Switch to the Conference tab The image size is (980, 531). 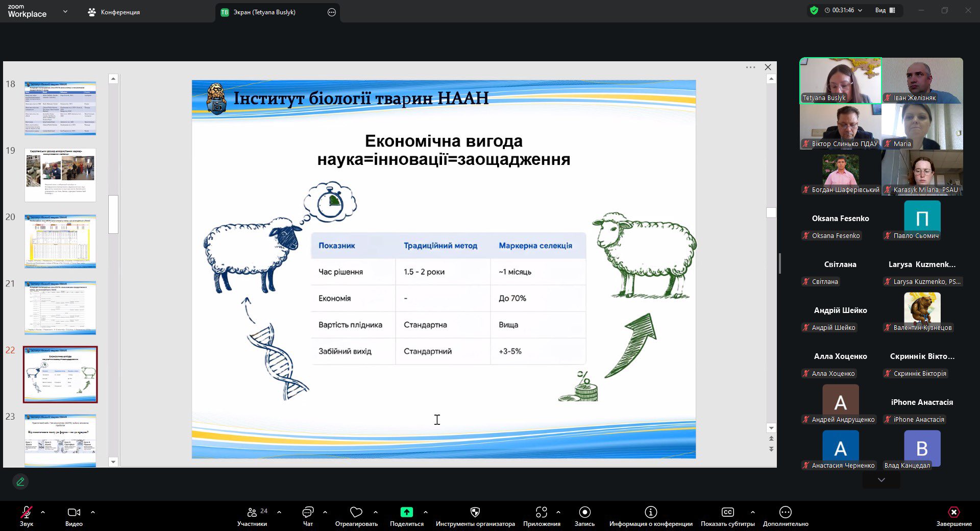click(114, 12)
